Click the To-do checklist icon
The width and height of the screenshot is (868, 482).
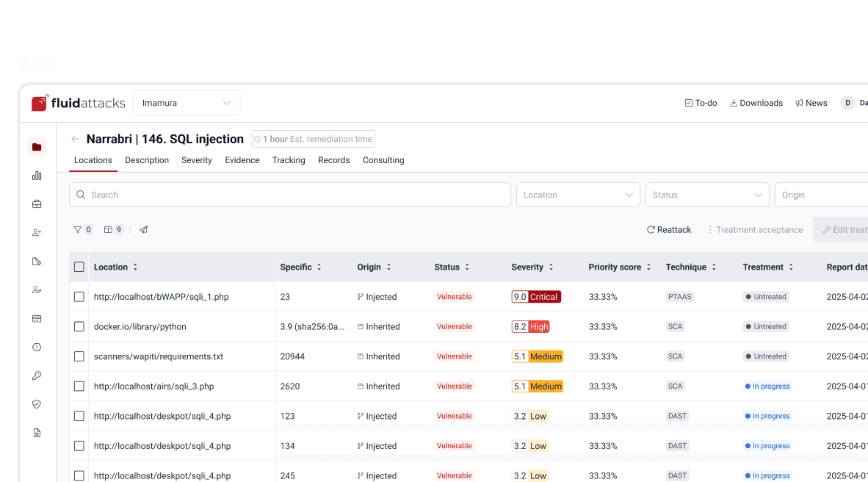689,103
